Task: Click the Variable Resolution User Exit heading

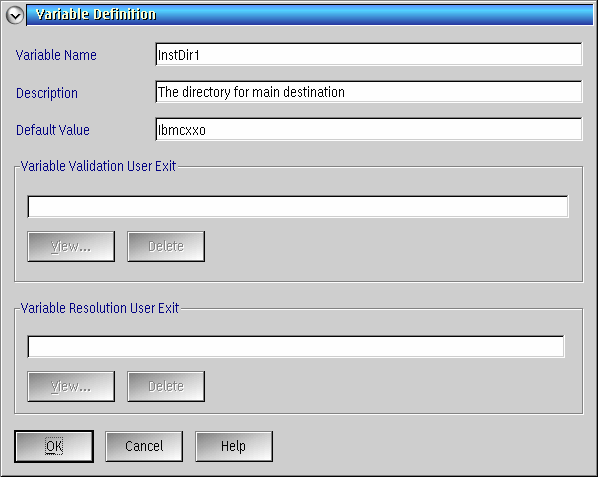Action: (100, 308)
